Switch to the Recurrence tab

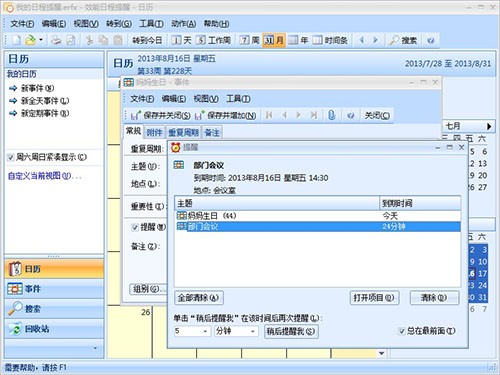(183, 133)
